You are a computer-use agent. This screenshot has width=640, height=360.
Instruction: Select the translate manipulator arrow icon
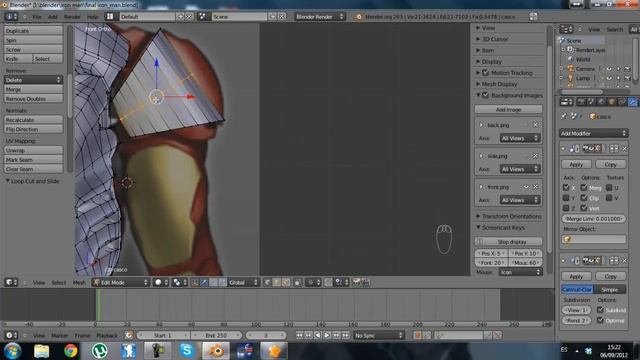click(204, 282)
